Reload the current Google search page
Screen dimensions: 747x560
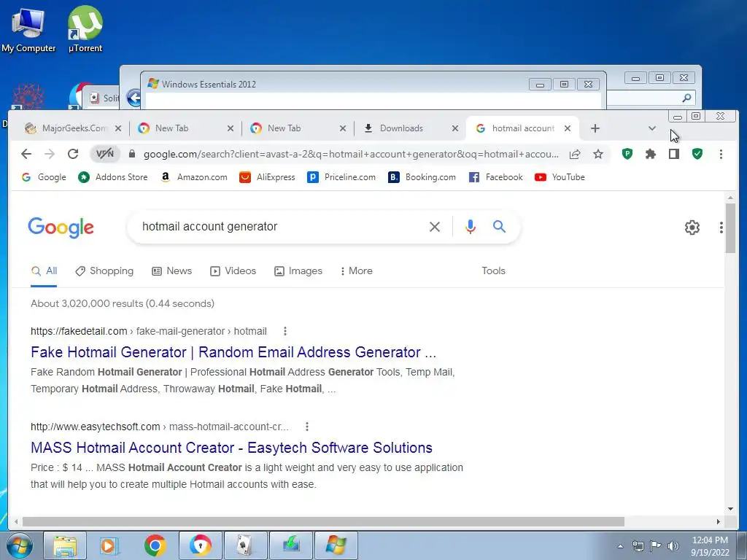[73, 154]
